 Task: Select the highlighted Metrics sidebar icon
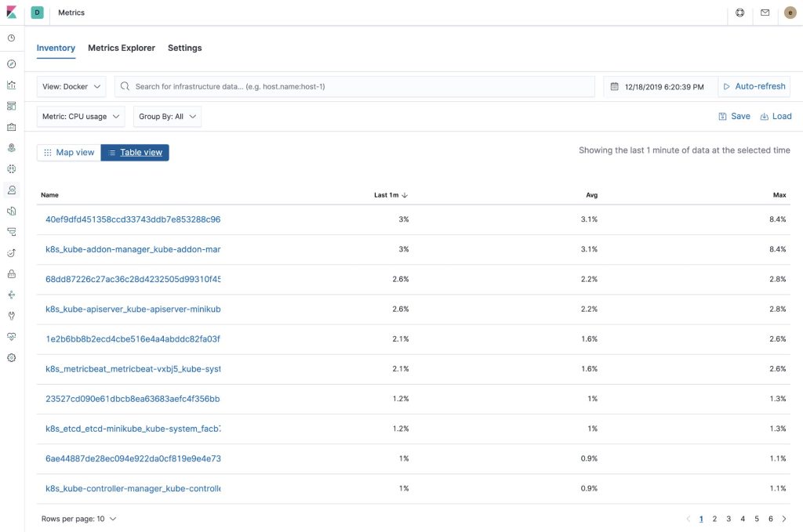[11, 190]
